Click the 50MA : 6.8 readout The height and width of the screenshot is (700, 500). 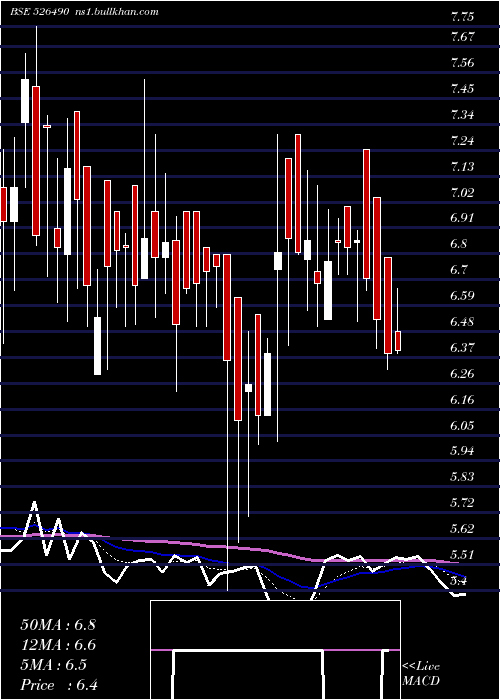(x=58, y=624)
